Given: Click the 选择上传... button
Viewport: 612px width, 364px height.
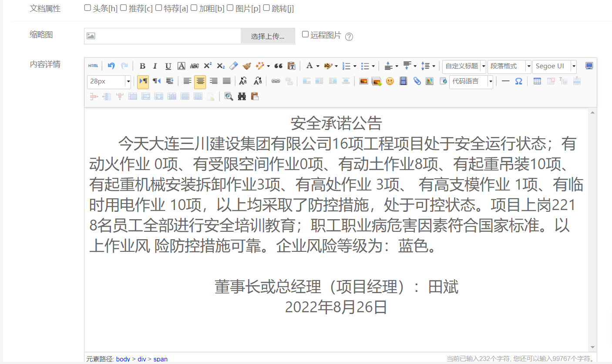Looking at the screenshot, I should click(268, 36).
